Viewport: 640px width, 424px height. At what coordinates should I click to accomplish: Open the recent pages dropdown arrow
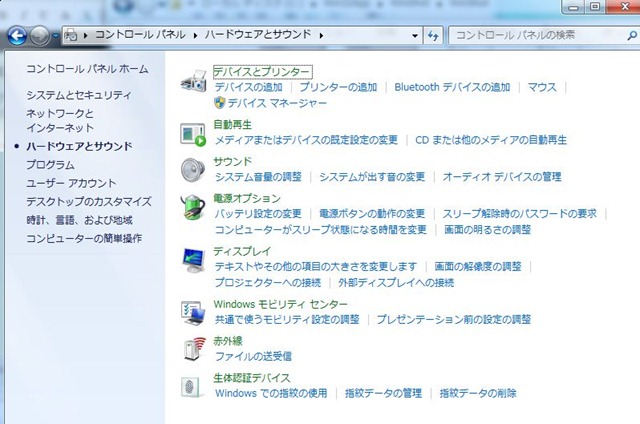56,36
